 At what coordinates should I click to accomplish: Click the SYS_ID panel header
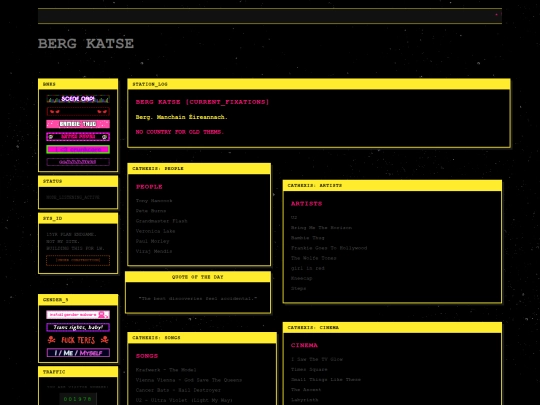pyautogui.click(x=78, y=218)
